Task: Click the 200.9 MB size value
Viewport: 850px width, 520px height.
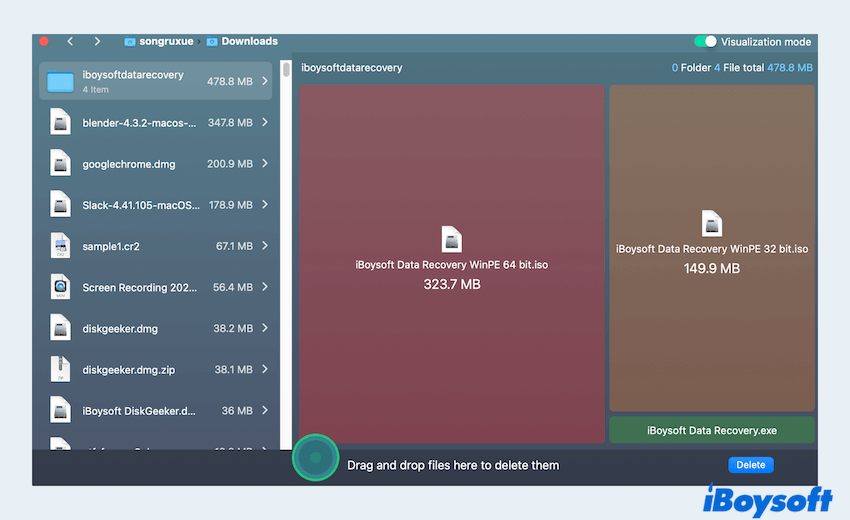Action: [230, 164]
